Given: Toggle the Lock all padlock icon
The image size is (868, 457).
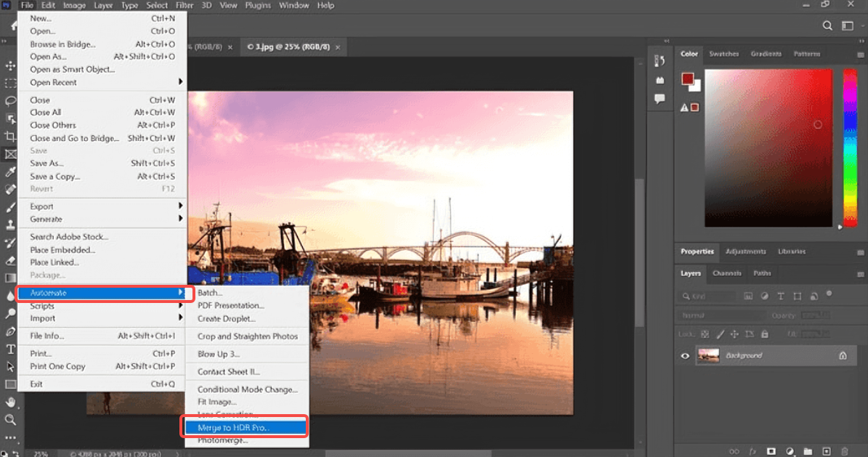Looking at the screenshot, I should pyautogui.click(x=764, y=334).
